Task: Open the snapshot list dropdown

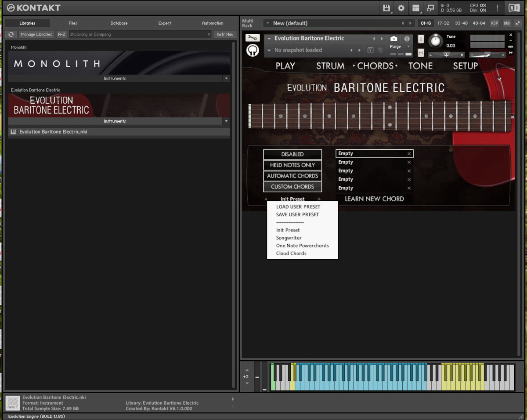Action: (x=269, y=51)
